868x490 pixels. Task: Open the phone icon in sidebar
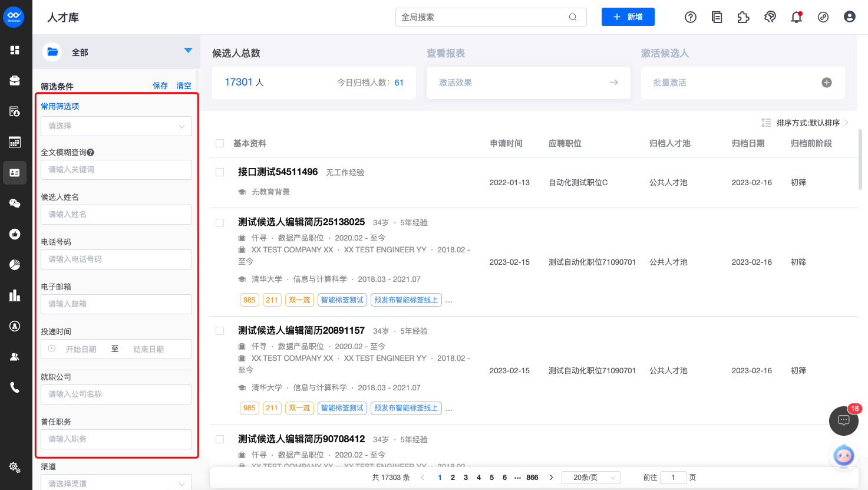click(15, 387)
